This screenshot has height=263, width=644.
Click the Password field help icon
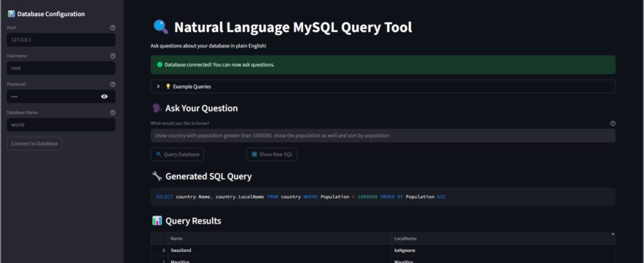pyautogui.click(x=113, y=84)
